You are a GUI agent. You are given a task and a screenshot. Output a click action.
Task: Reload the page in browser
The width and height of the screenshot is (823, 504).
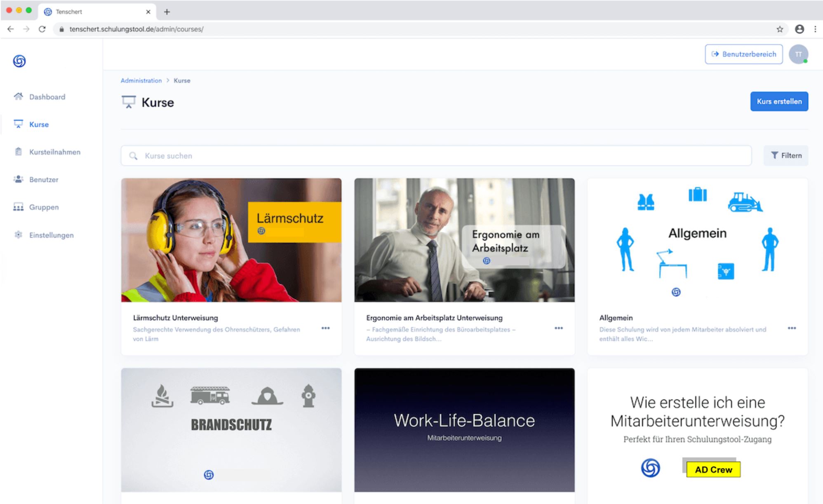coord(42,29)
